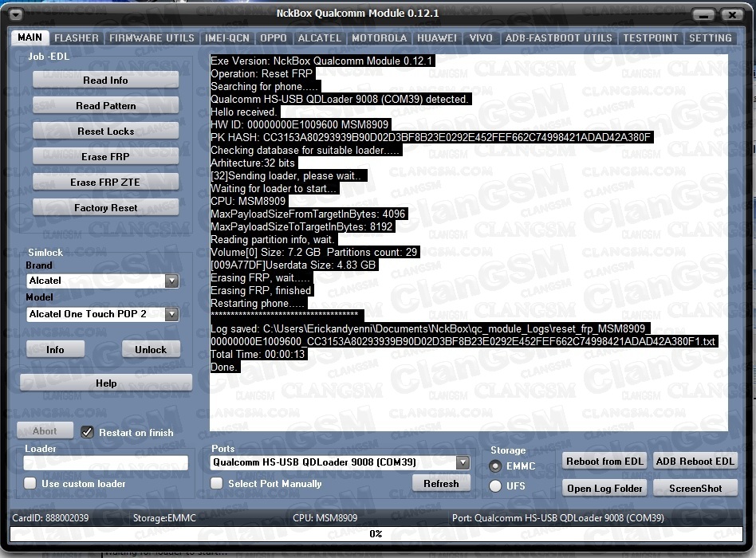This screenshot has width=756, height=558.
Task: Click the 'Hello received.' log line
Action: click(x=245, y=112)
